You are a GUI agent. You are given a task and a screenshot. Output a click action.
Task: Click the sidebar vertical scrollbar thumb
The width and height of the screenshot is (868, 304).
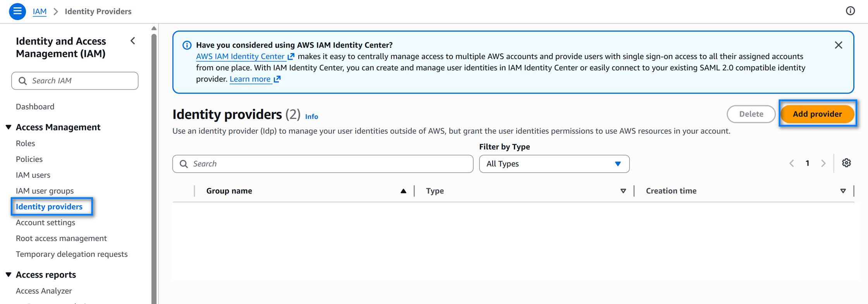coord(154,169)
